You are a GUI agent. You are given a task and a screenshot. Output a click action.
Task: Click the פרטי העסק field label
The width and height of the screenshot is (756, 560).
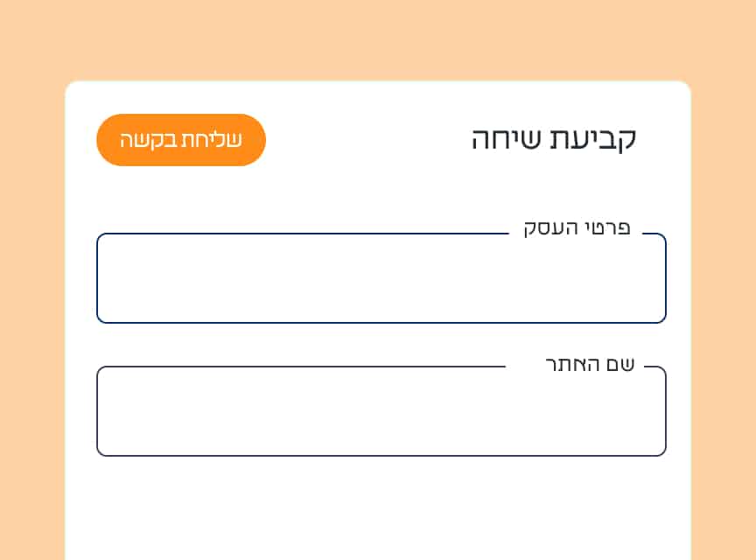pyautogui.click(x=577, y=230)
